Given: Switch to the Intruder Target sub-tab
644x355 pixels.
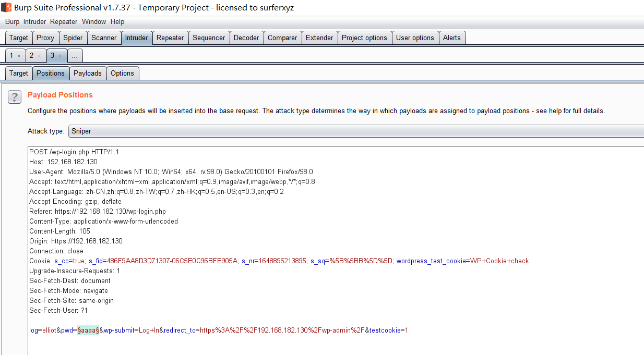Looking at the screenshot, I should point(19,73).
